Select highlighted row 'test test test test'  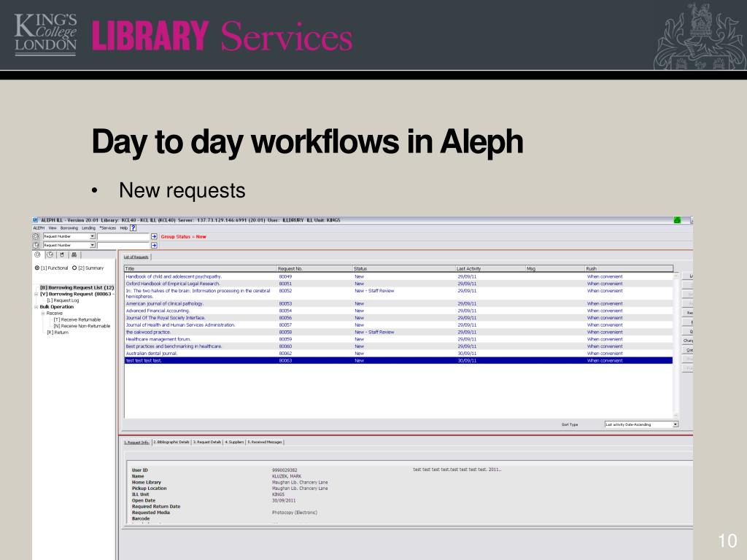point(399,361)
